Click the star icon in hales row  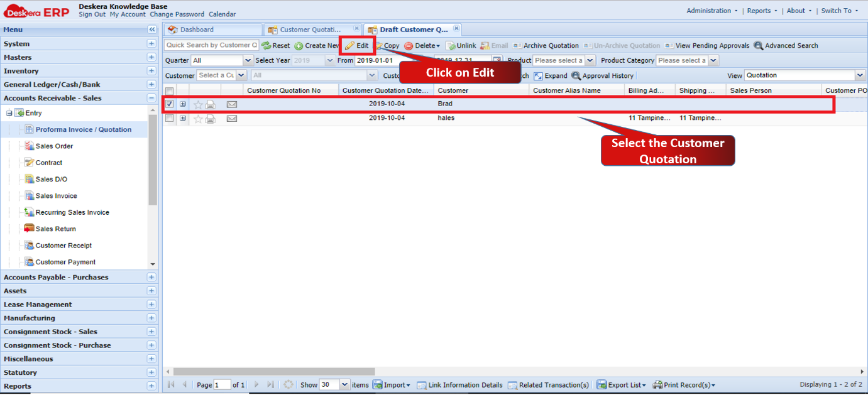(x=198, y=118)
